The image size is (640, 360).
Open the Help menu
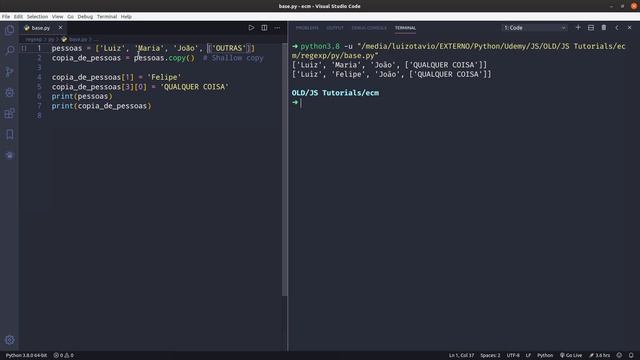126,17
